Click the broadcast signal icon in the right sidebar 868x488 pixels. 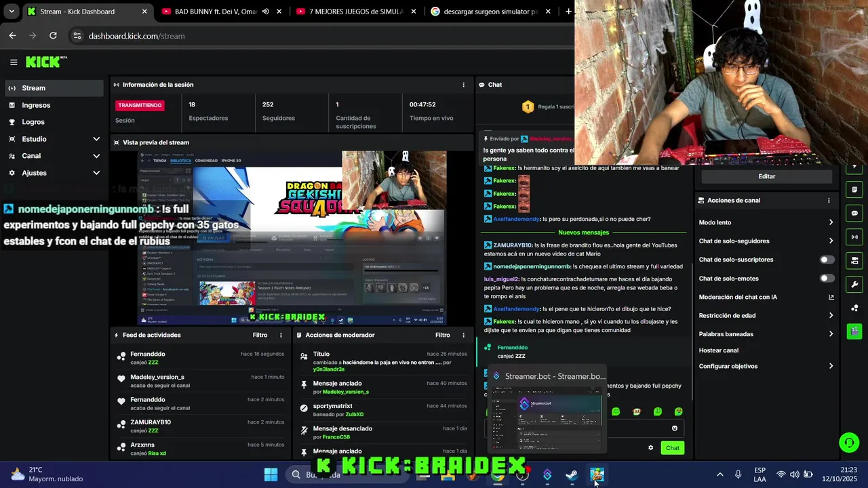pyautogui.click(x=854, y=237)
